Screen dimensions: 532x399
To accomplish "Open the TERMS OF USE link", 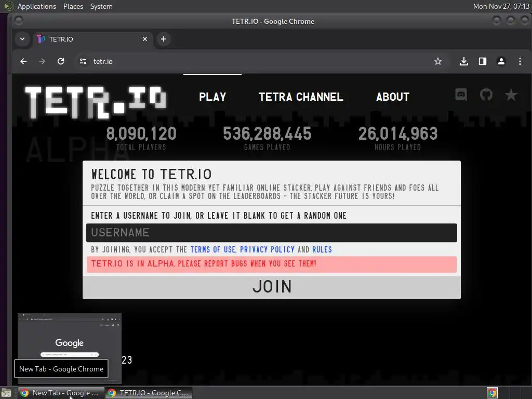I will 212,250.
